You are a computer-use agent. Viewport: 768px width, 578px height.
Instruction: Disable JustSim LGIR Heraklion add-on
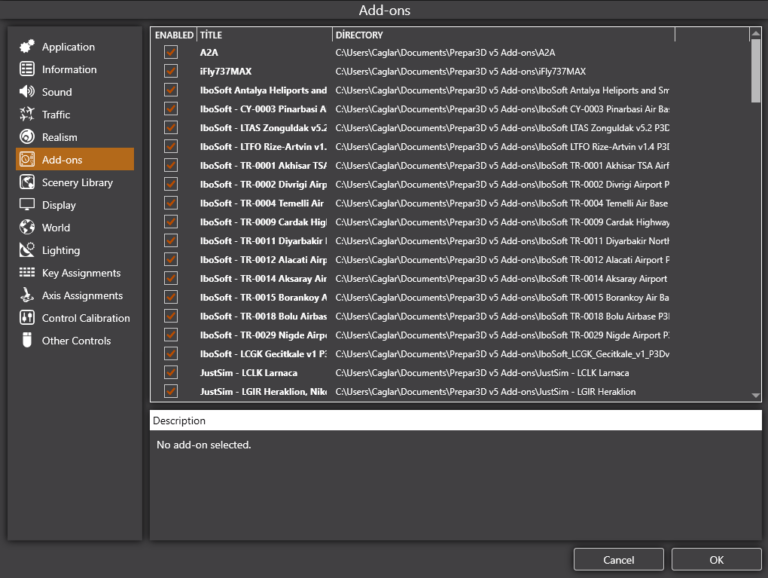[170, 391]
